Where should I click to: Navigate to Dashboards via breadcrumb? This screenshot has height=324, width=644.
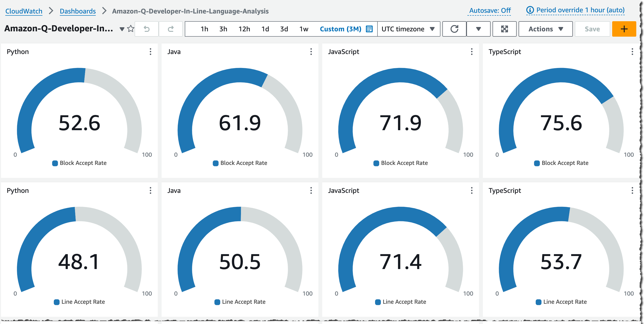point(78,11)
